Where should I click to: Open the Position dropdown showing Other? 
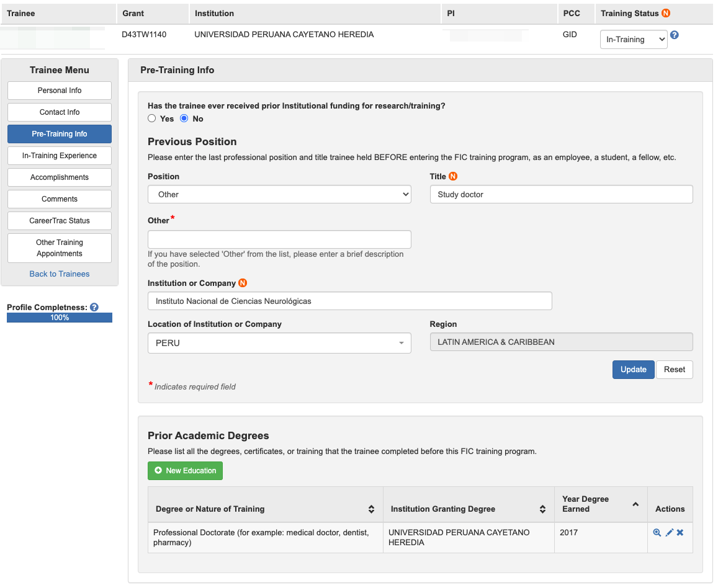coord(279,195)
